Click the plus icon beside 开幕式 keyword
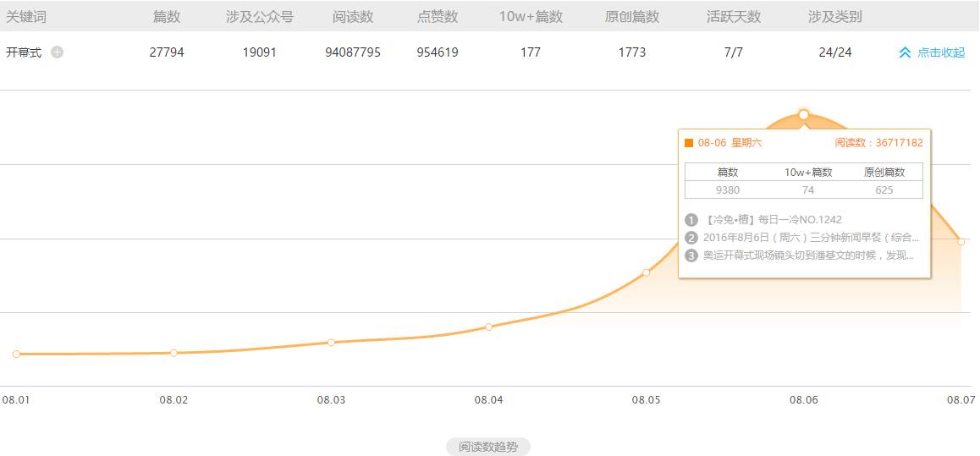This screenshot has height=456, width=980. 57,52
